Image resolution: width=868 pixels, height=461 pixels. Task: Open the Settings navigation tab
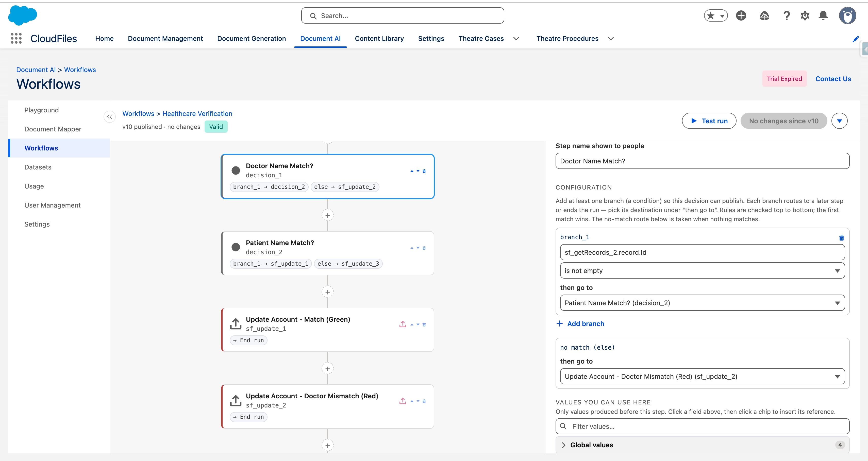coord(431,39)
